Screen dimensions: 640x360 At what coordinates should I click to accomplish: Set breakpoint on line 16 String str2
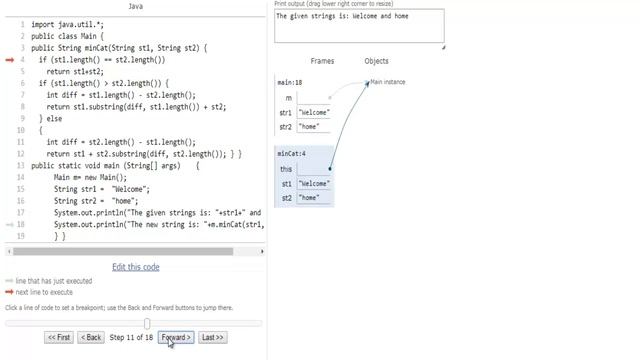pos(96,201)
